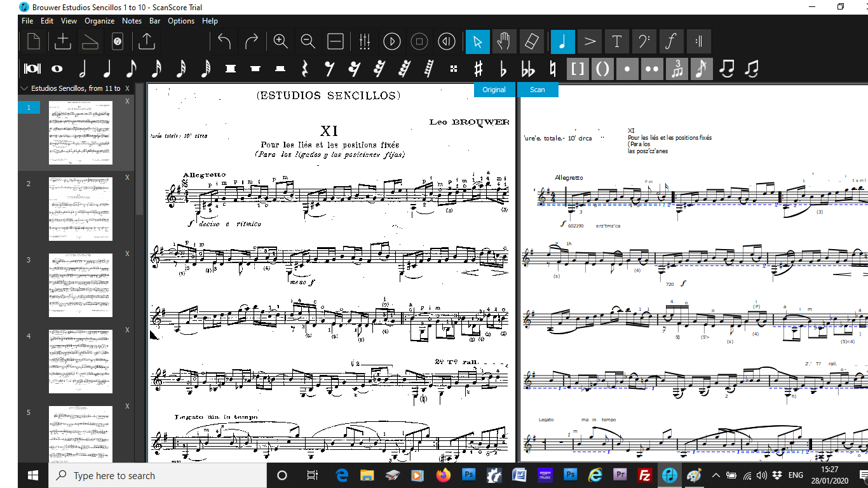Open the Organize menu
868x488 pixels.
click(100, 21)
